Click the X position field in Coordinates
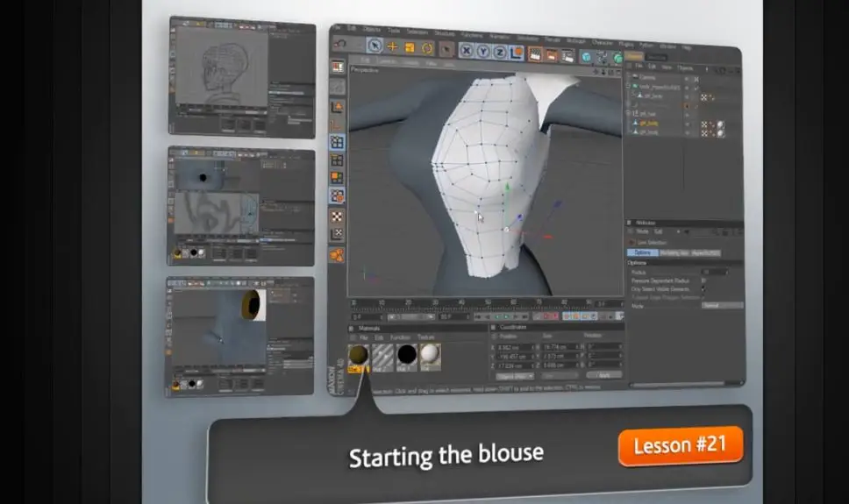 click(516, 348)
